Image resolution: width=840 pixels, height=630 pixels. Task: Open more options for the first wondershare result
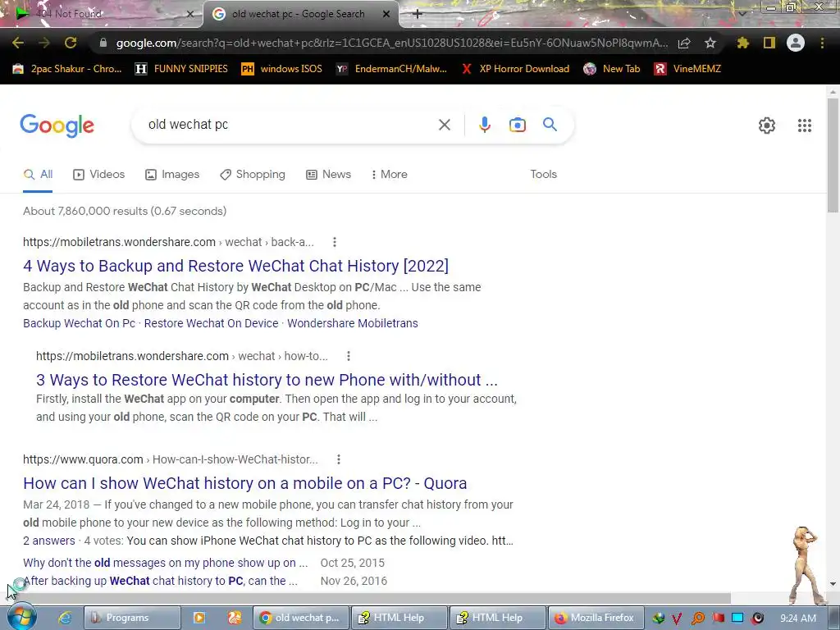coord(335,242)
